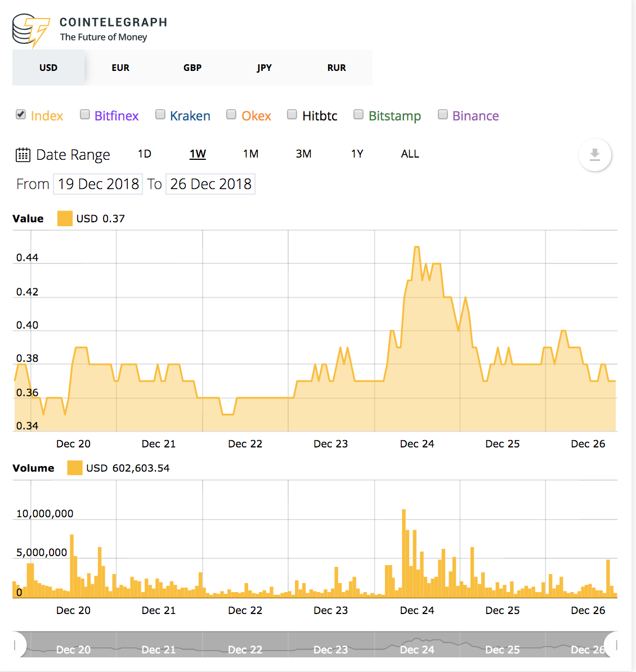Switch to the EUR currency tab

(x=120, y=68)
